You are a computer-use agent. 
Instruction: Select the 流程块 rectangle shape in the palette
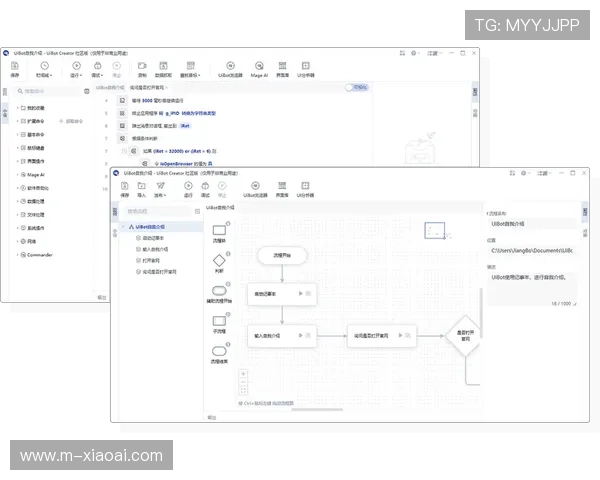pyautogui.click(x=219, y=231)
